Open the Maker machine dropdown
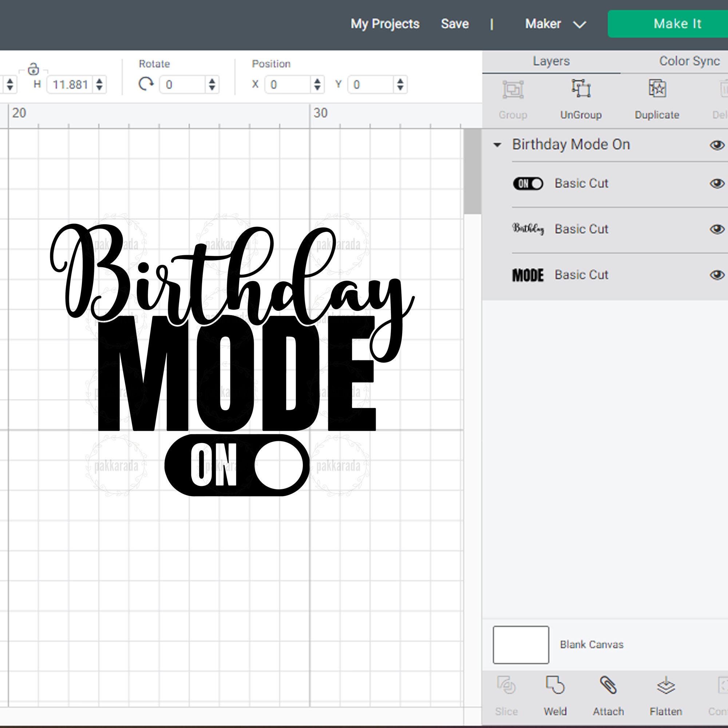728x728 pixels. coord(553,24)
